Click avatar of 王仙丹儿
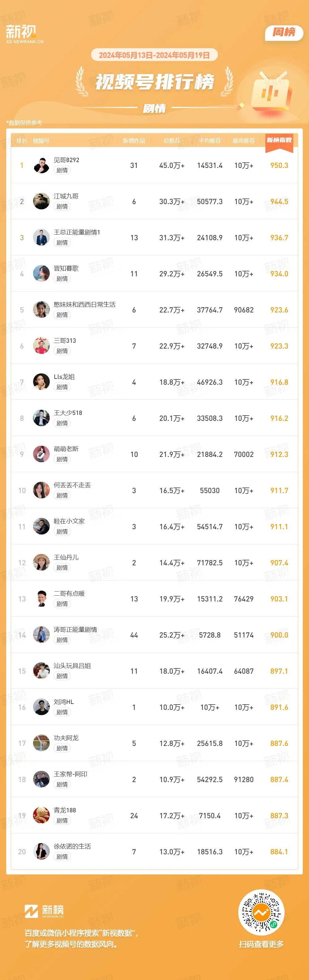 point(41,562)
